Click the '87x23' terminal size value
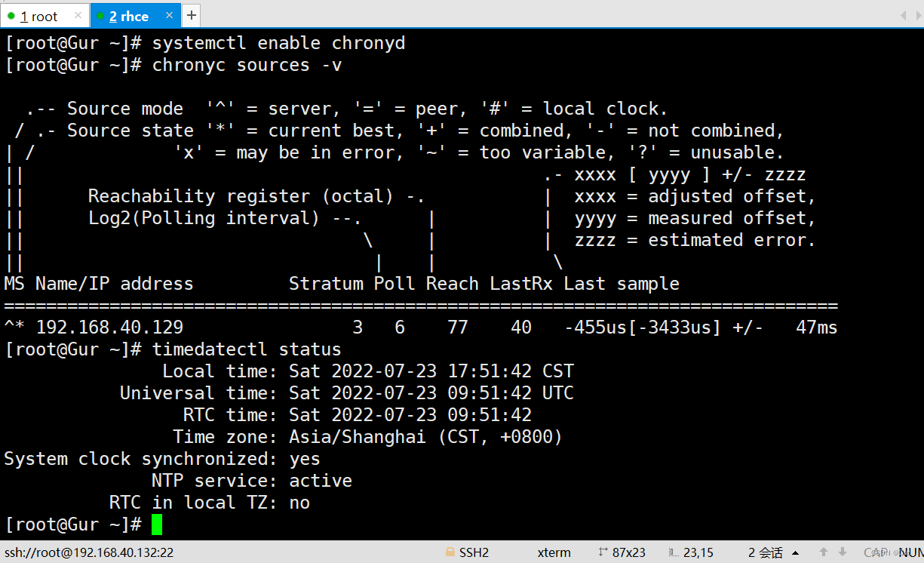 tap(628, 552)
